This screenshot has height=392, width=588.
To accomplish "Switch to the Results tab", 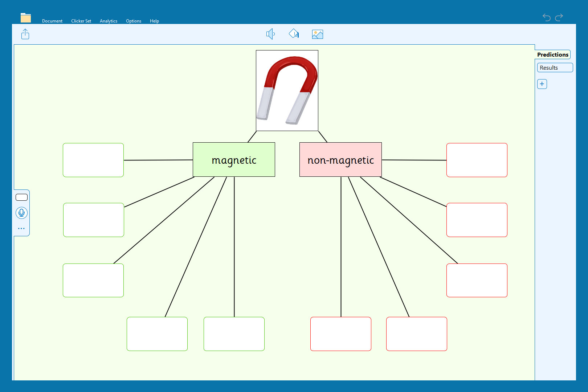I will pyautogui.click(x=554, y=68).
